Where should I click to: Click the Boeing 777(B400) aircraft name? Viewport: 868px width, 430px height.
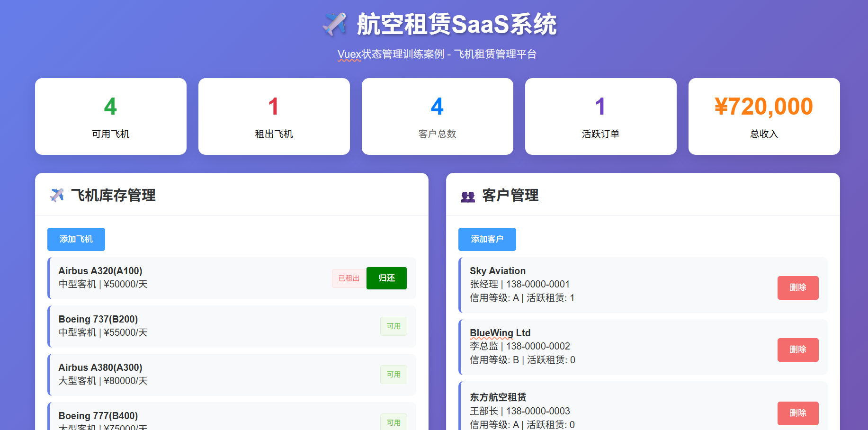point(98,416)
